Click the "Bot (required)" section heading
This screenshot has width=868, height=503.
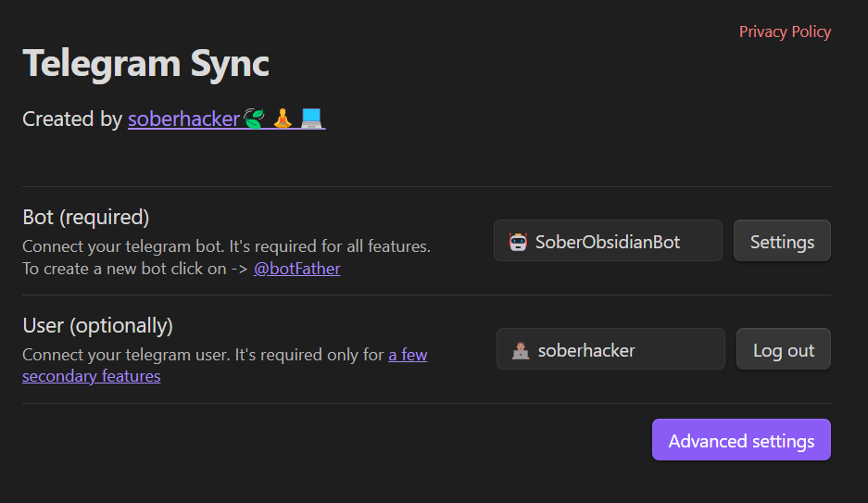(x=86, y=217)
